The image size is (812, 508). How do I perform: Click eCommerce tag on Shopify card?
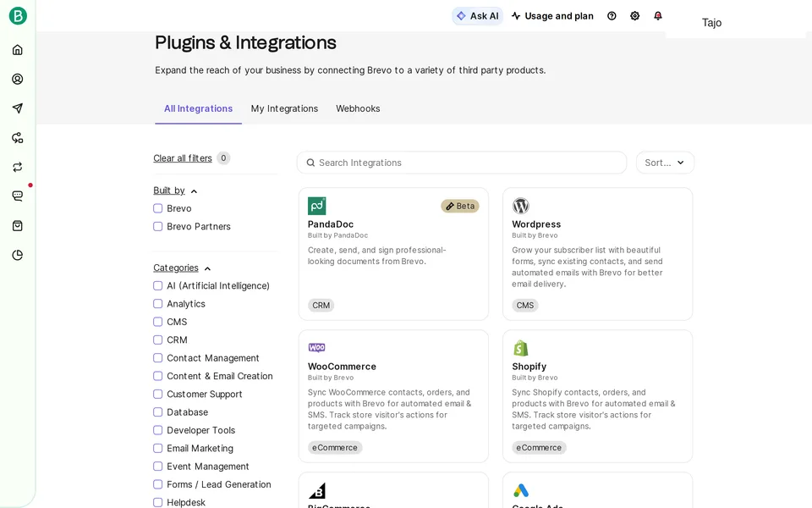point(539,447)
